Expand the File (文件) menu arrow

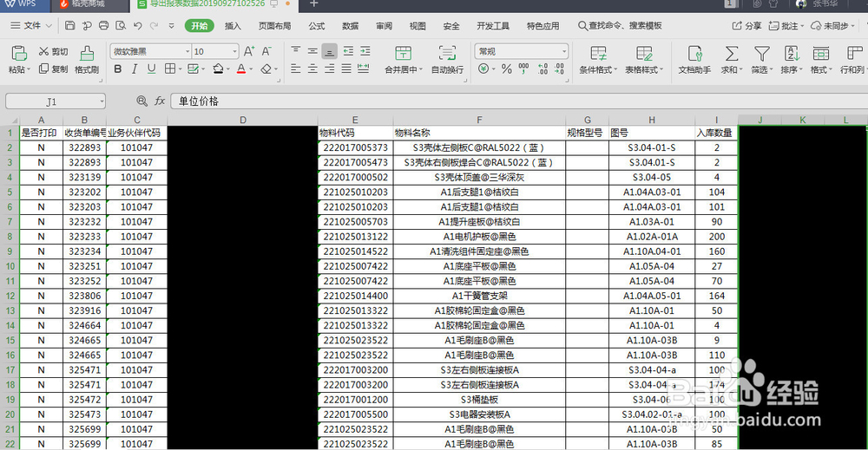(49, 25)
